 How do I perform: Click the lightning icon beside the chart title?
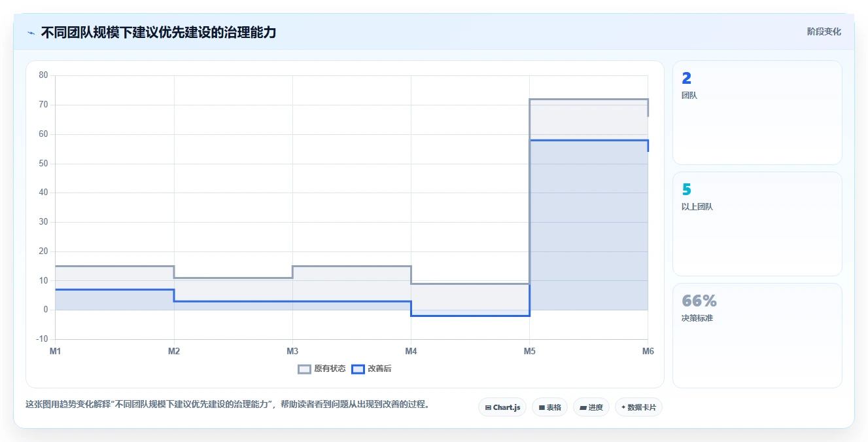(x=31, y=33)
